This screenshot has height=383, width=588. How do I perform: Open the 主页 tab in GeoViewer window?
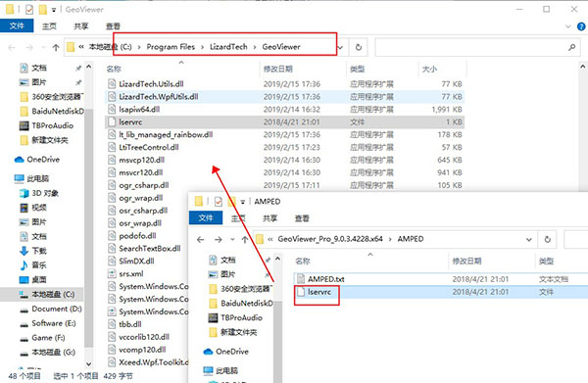49,25
